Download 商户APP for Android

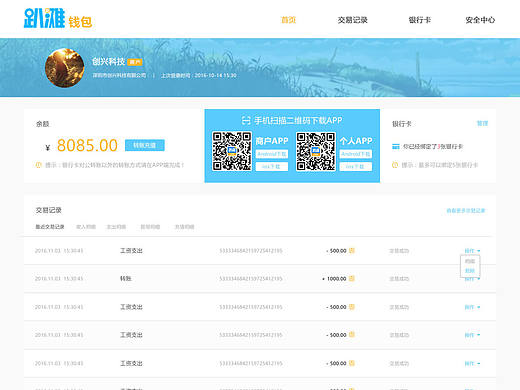[272, 154]
